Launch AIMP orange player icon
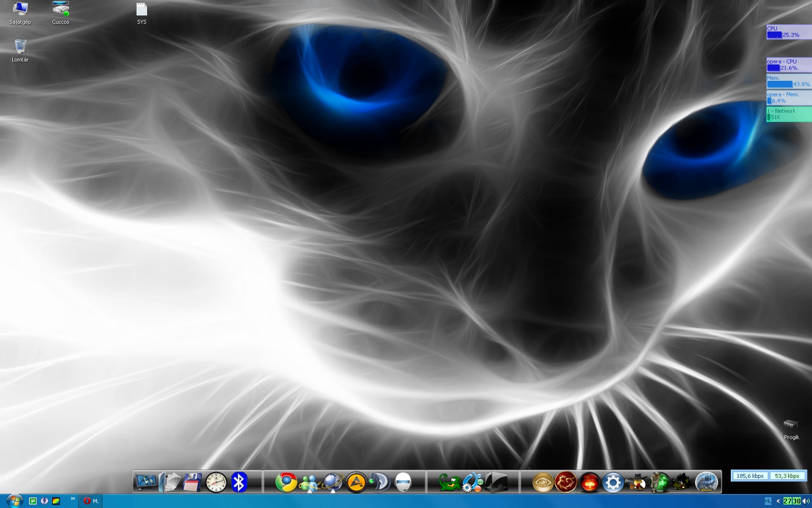 (x=356, y=482)
